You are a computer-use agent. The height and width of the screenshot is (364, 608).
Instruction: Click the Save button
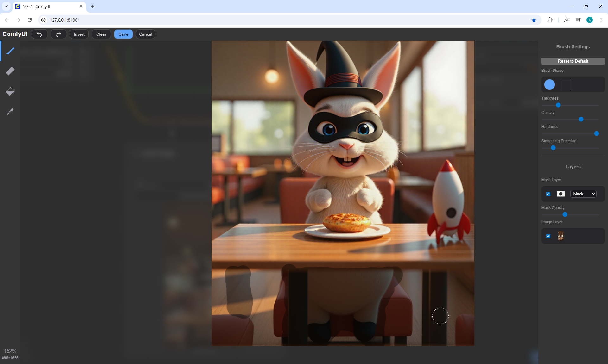(123, 34)
